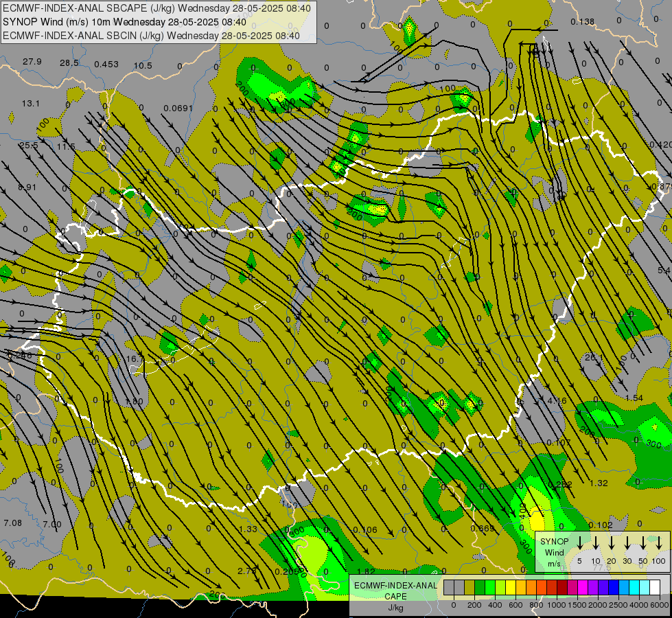The width and height of the screenshot is (672, 618).
Task: Click the J/kg unit label in legend
Action: click(395, 608)
